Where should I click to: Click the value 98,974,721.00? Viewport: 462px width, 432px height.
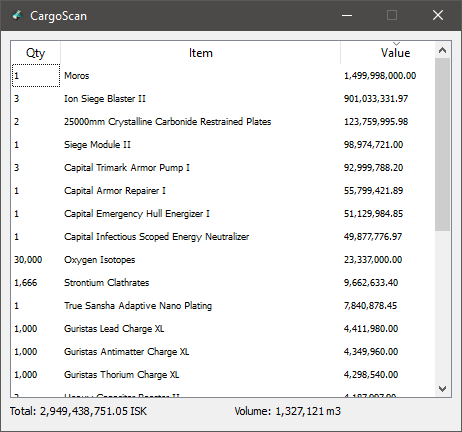click(x=373, y=145)
